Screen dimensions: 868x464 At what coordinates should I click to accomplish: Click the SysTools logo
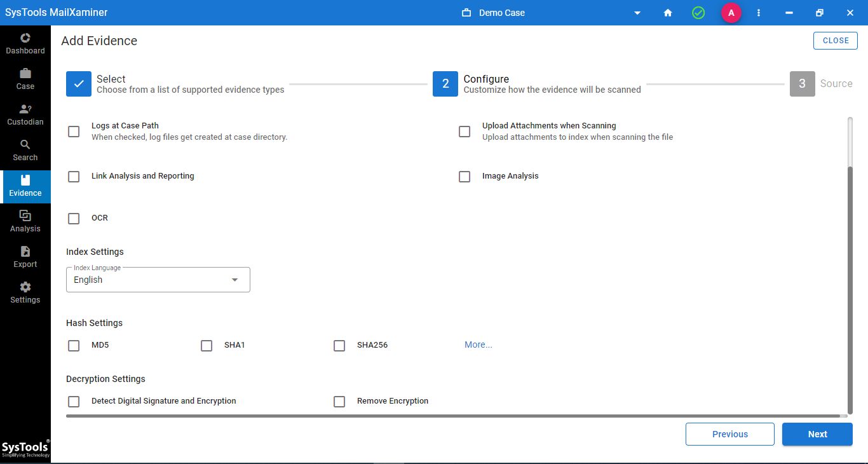(25, 447)
